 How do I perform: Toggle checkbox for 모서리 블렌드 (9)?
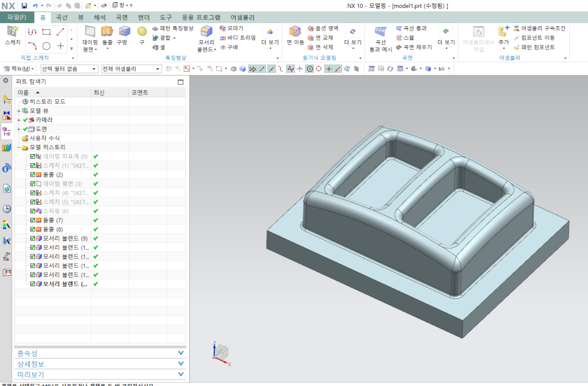click(33, 239)
